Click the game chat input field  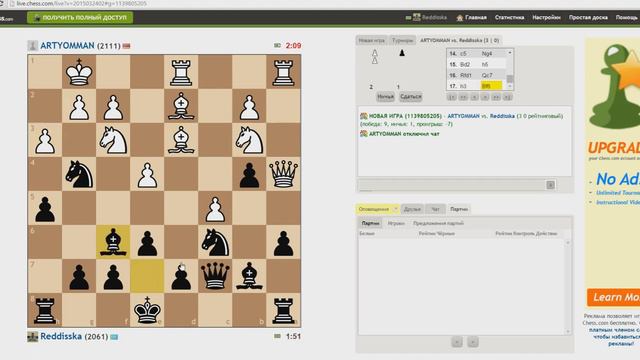[451, 185]
